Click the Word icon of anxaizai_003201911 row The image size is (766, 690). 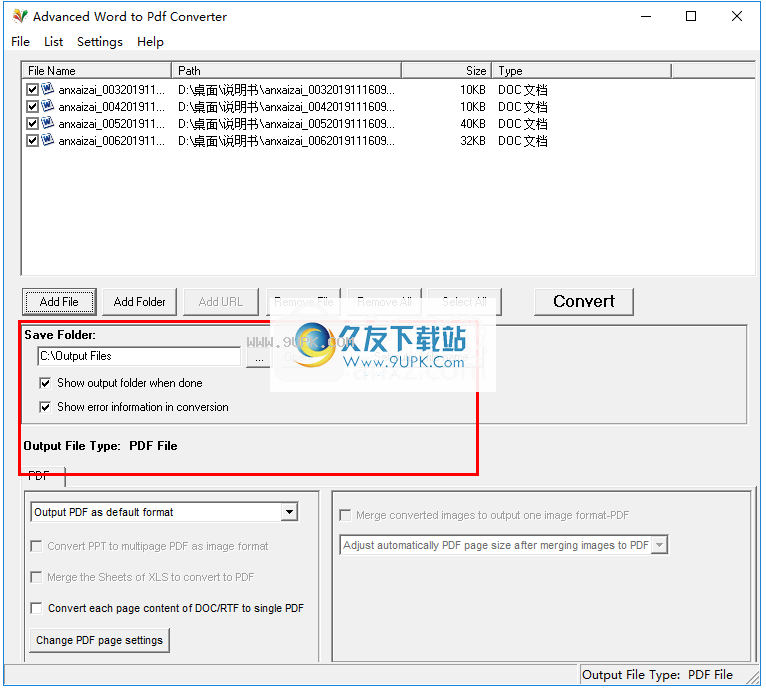tap(47, 89)
